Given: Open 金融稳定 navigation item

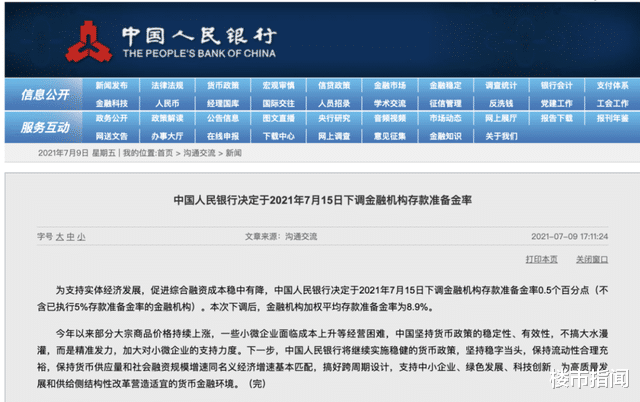Looking at the screenshot, I should pos(445,85).
